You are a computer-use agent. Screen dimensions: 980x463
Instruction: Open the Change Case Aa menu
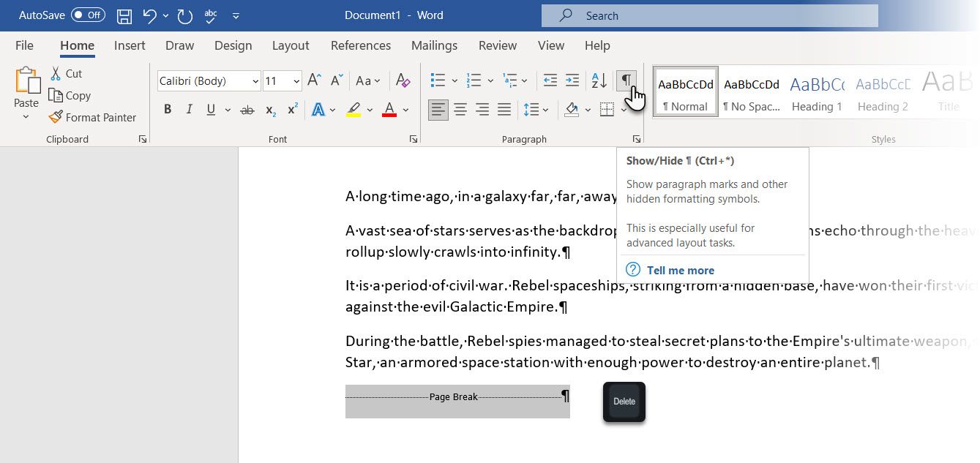[367, 80]
